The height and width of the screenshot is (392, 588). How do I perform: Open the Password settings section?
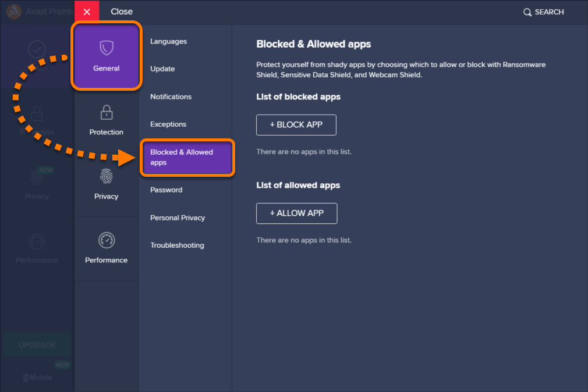pos(166,190)
